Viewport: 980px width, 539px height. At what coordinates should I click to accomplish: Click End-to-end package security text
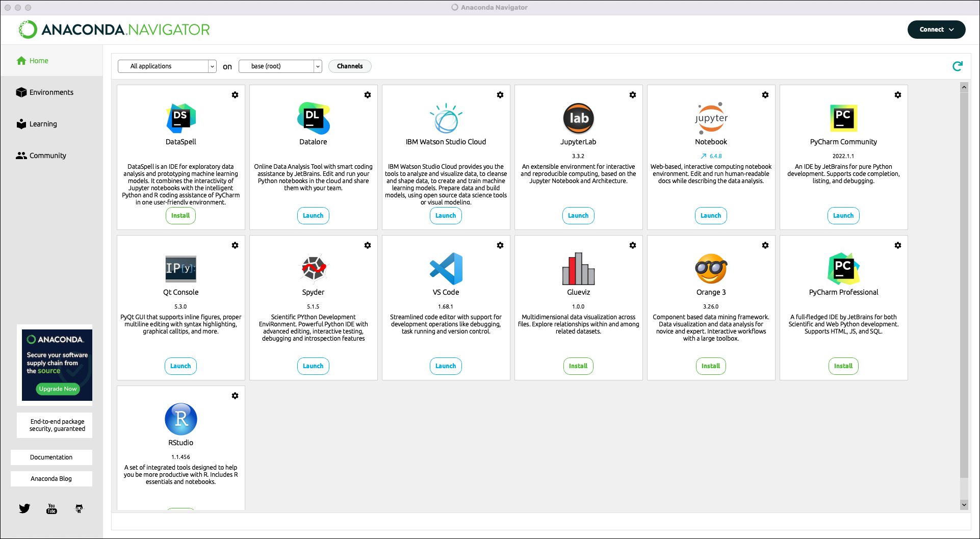[x=57, y=425]
